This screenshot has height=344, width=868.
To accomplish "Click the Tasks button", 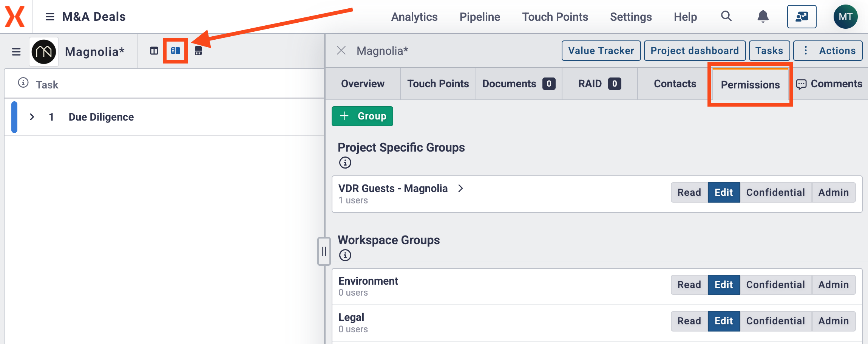I will pyautogui.click(x=769, y=51).
